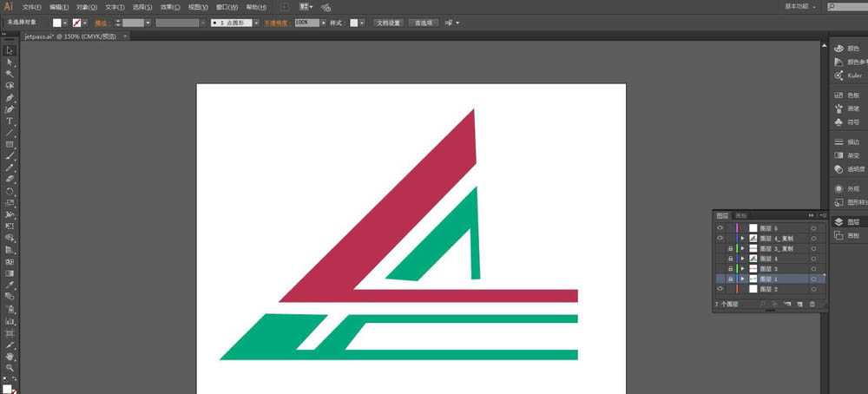Select the Type tool
Image resolution: width=868 pixels, height=394 pixels.
(10, 121)
